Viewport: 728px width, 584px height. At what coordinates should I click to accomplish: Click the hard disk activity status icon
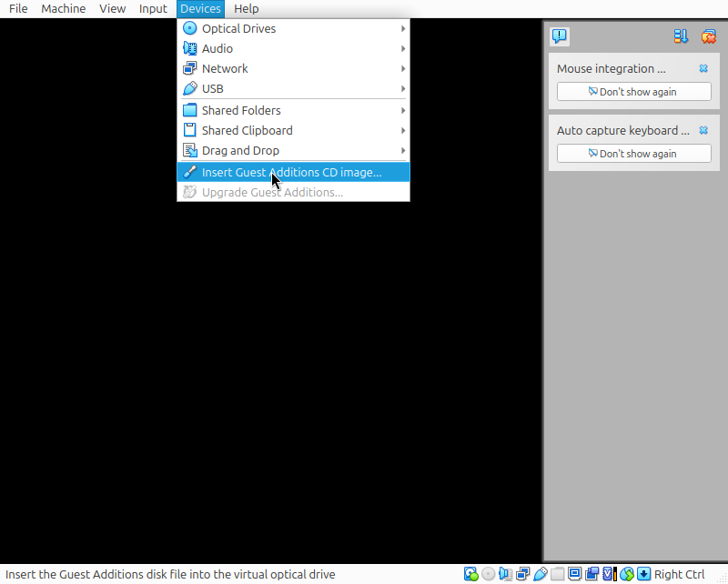point(471,574)
